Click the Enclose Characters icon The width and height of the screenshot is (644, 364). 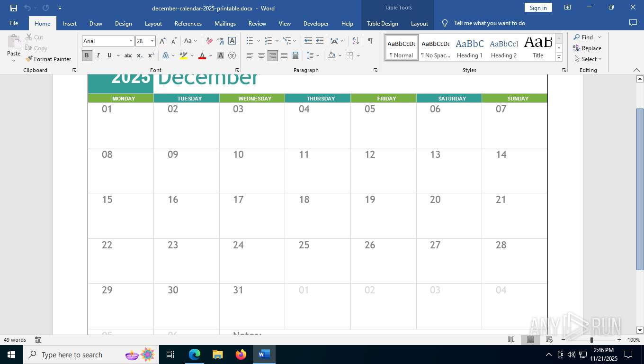(x=232, y=55)
